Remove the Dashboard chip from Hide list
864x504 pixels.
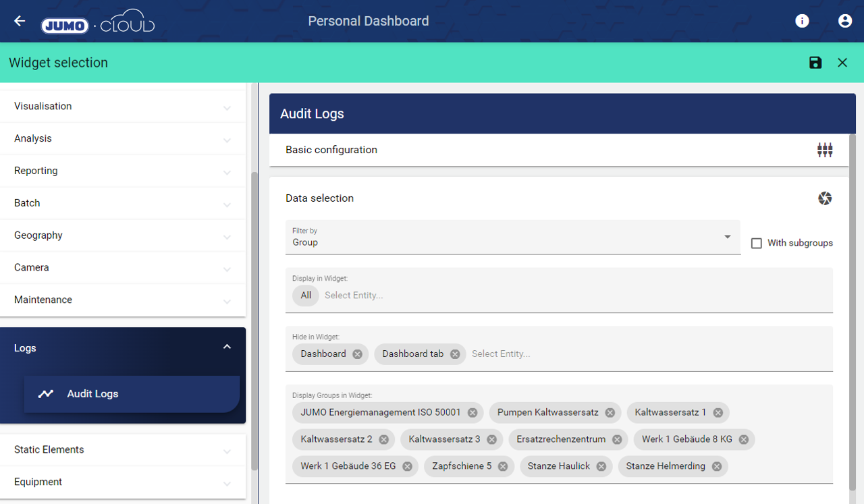357,354
